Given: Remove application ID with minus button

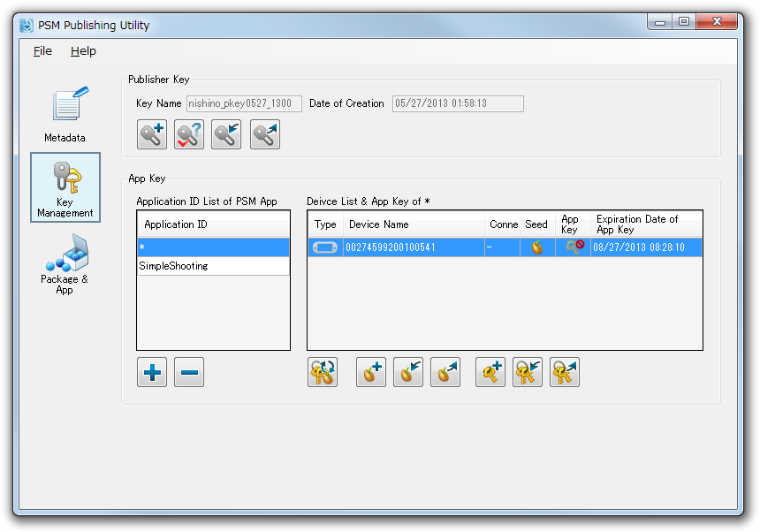Looking at the screenshot, I should pyautogui.click(x=189, y=373).
